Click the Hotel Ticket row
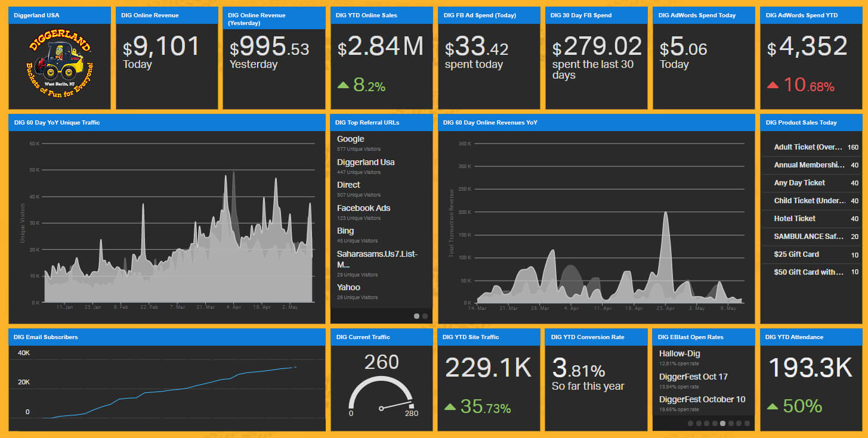 tap(811, 219)
